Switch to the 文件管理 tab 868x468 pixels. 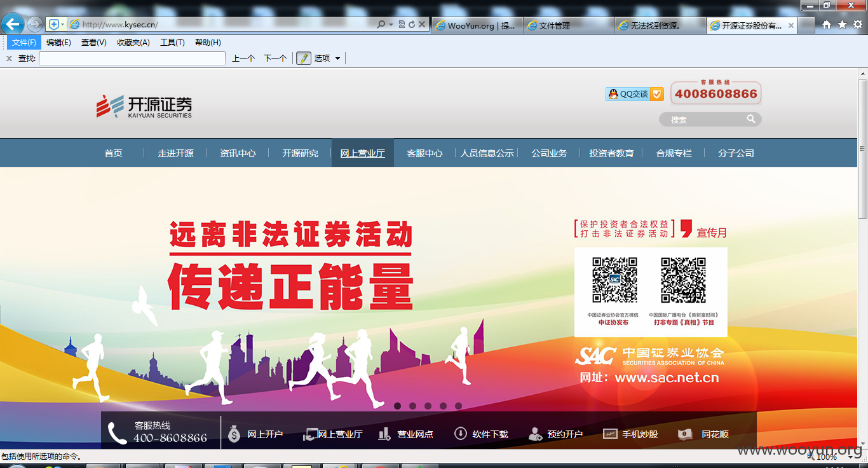(x=569, y=25)
